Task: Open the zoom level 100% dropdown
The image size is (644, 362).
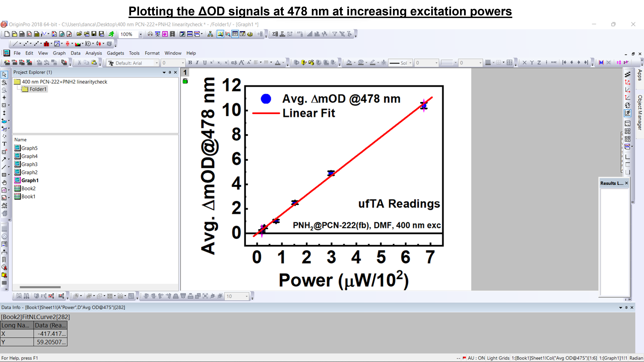Action: click(x=141, y=34)
